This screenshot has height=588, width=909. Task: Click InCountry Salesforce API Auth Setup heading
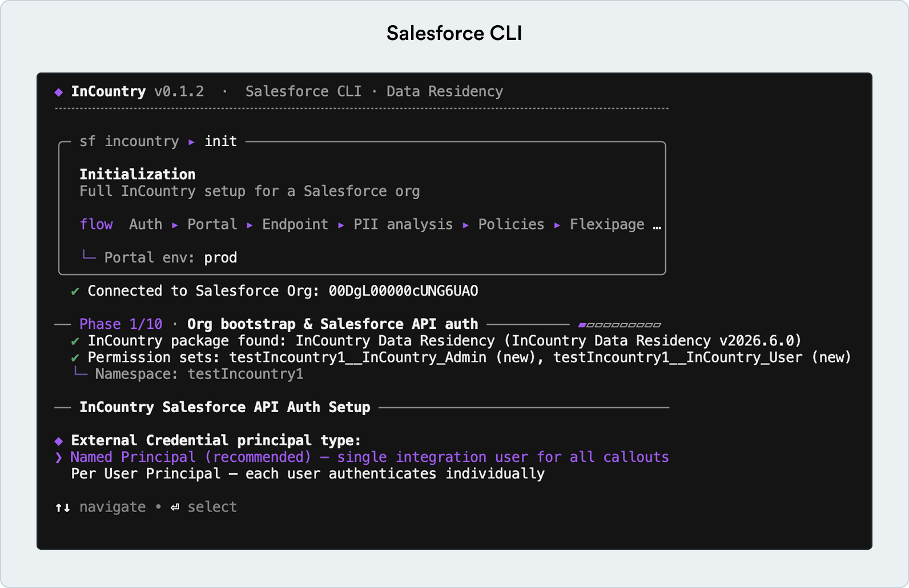(x=225, y=408)
